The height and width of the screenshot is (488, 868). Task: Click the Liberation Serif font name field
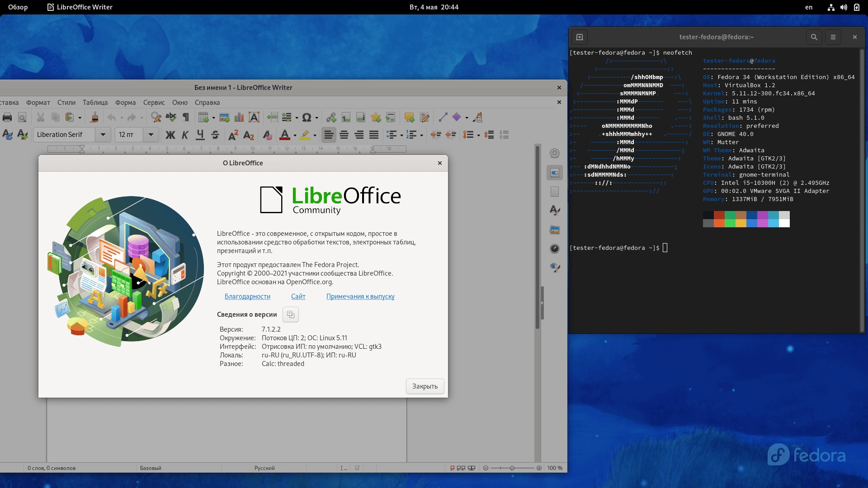click(64, 135)
